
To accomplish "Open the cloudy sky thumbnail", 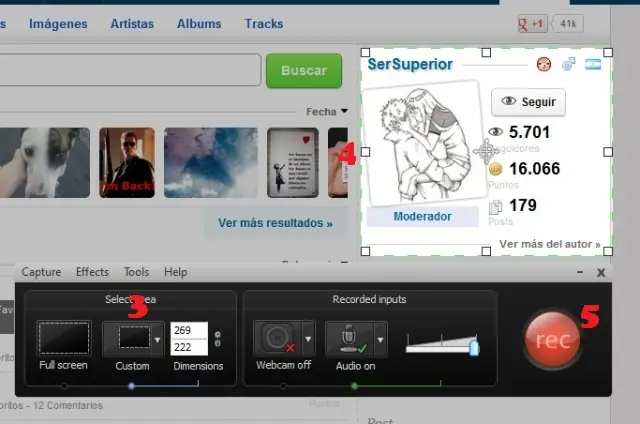I will (211, 162).
